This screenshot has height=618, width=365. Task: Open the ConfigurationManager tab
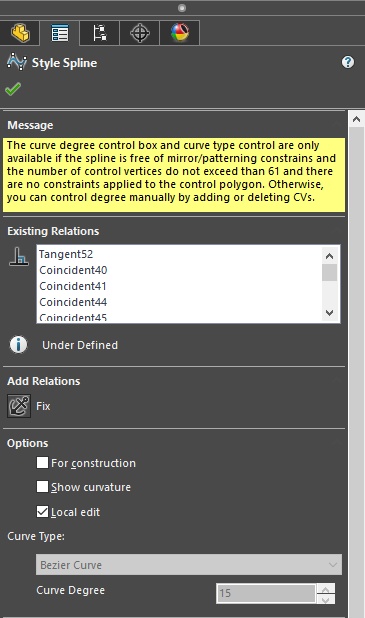click(x=100, y=33)
